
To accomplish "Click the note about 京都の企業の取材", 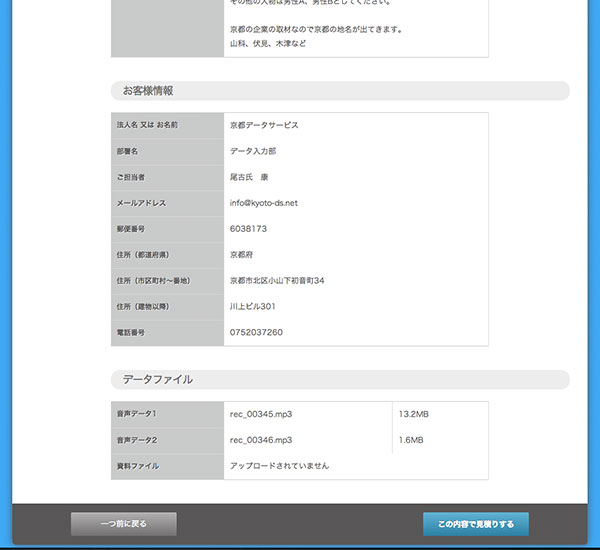I will (x=316, y=29).
